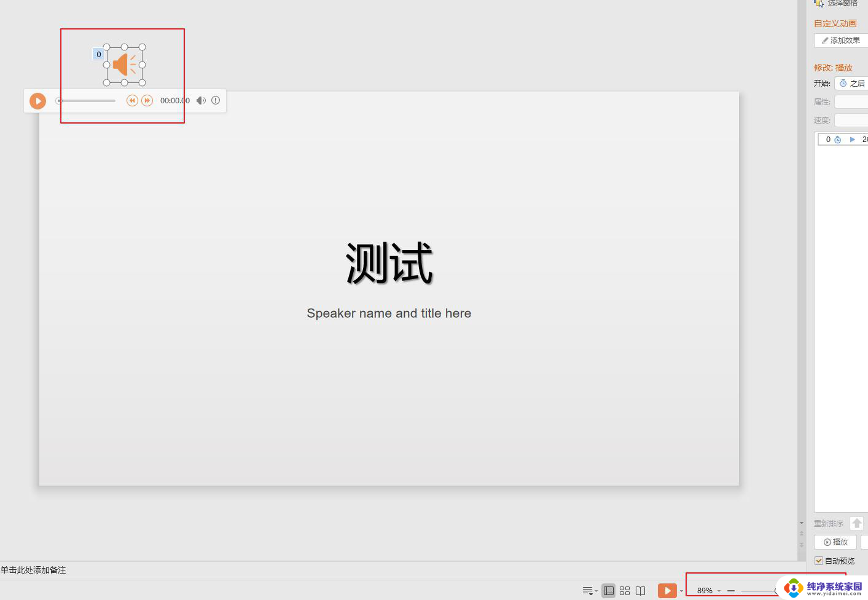Click the zoom slider track
This screenshot has width=868, height=600.
[x=758, y=591]
